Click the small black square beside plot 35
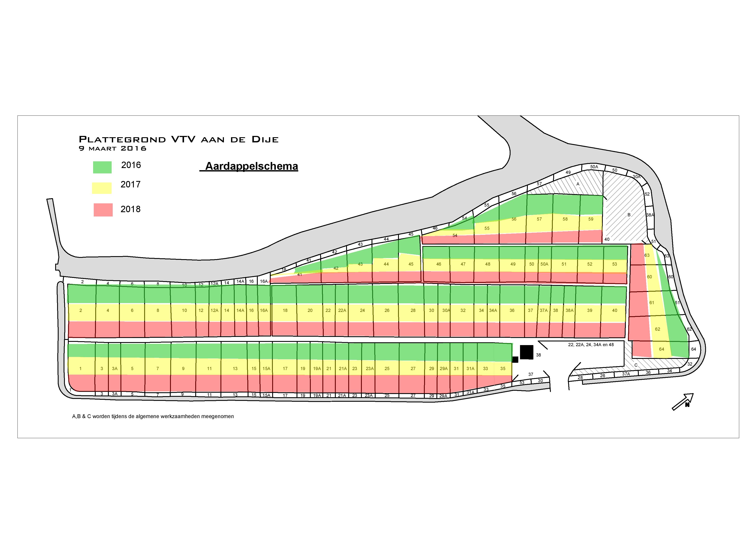Screen dimensions: 756x534 [515, 360]
